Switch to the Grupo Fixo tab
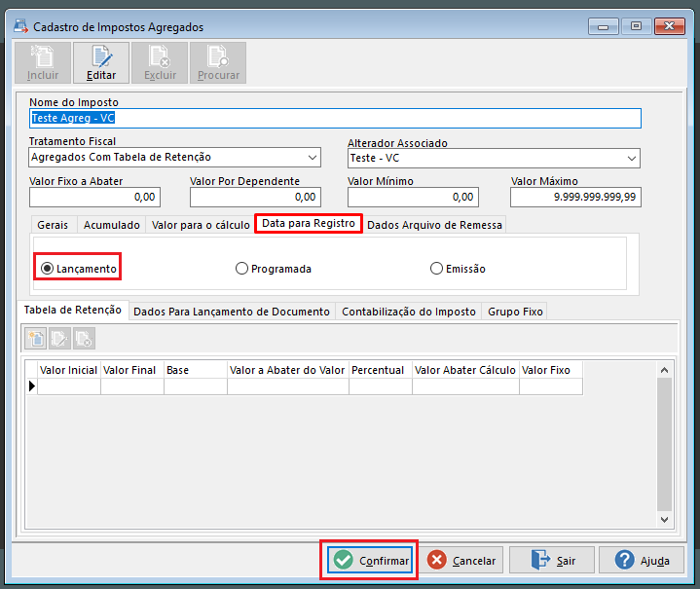700x589 pixels. pos(515,312)
